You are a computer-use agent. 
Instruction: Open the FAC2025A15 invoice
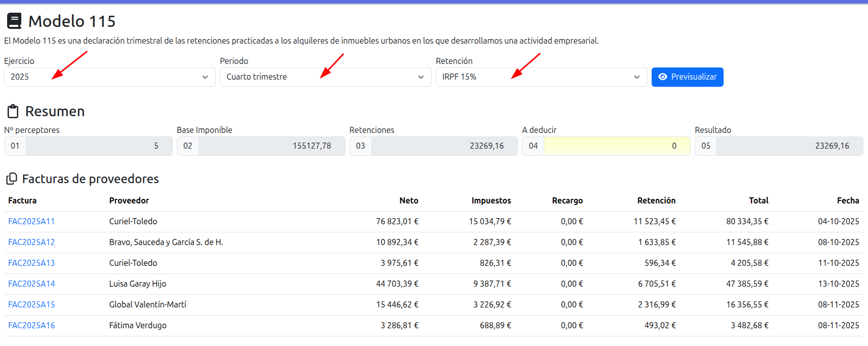coord(31,305)
